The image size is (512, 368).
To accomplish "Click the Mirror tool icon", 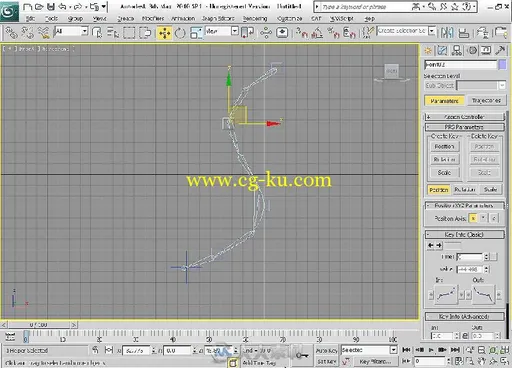I will pyautogui.click(x=447, y=33).
